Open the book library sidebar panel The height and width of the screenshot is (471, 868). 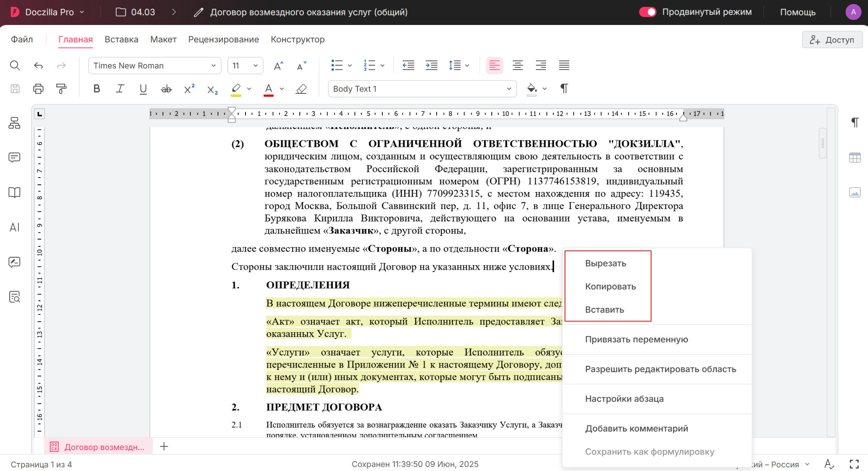pyautogui.click(x=14, y=192)
